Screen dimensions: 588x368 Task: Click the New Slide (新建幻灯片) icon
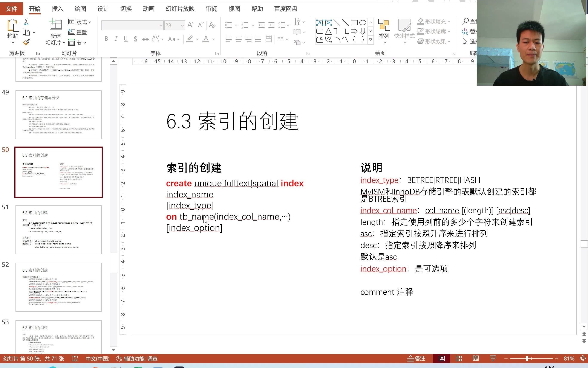pyautogui.click(x=55, y=25)
